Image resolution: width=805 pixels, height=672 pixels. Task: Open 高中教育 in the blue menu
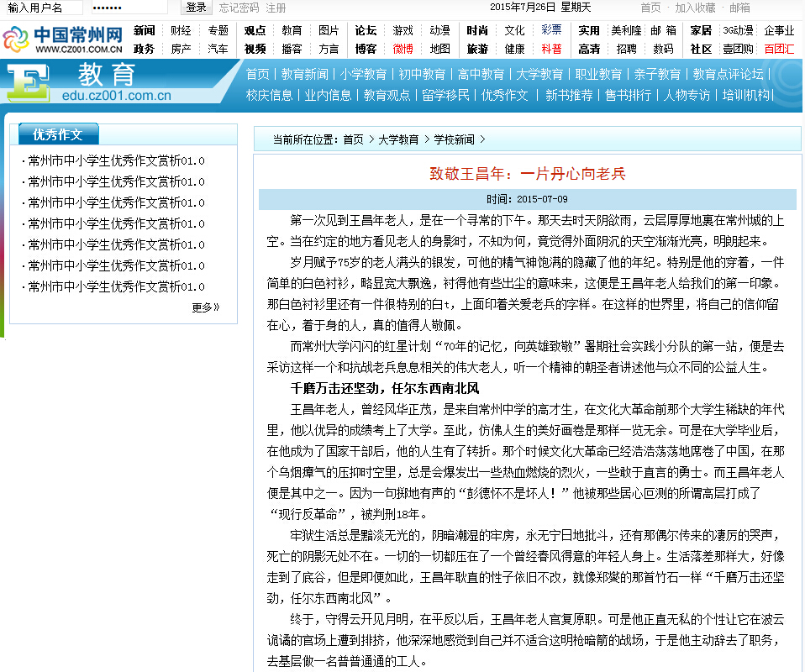(481, 74)
